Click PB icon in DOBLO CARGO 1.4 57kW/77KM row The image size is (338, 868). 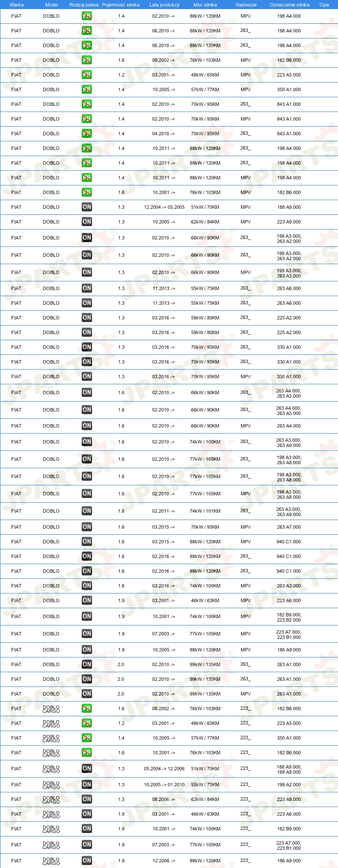(x=87, y=738)
